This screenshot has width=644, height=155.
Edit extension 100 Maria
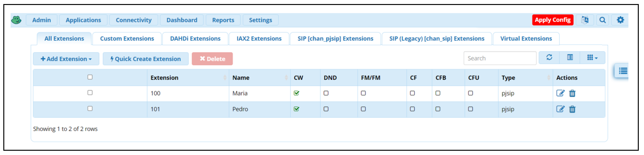560,93
